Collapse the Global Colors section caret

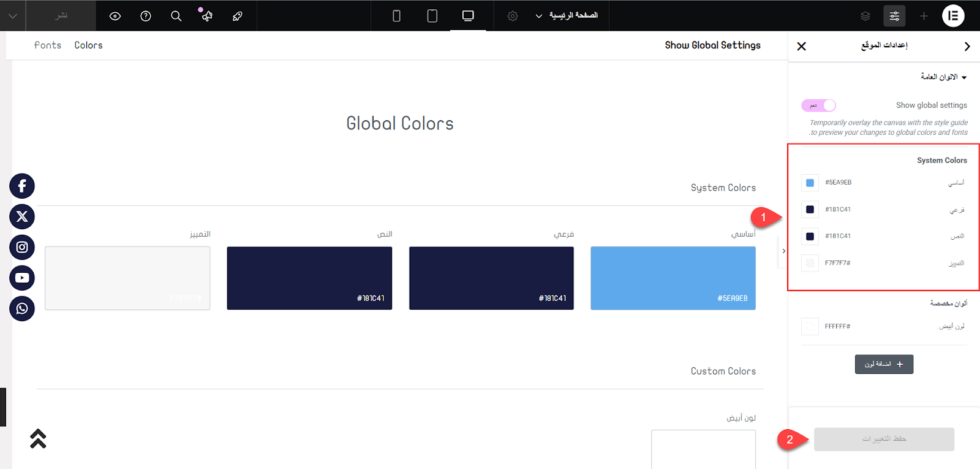click(963, 77)
